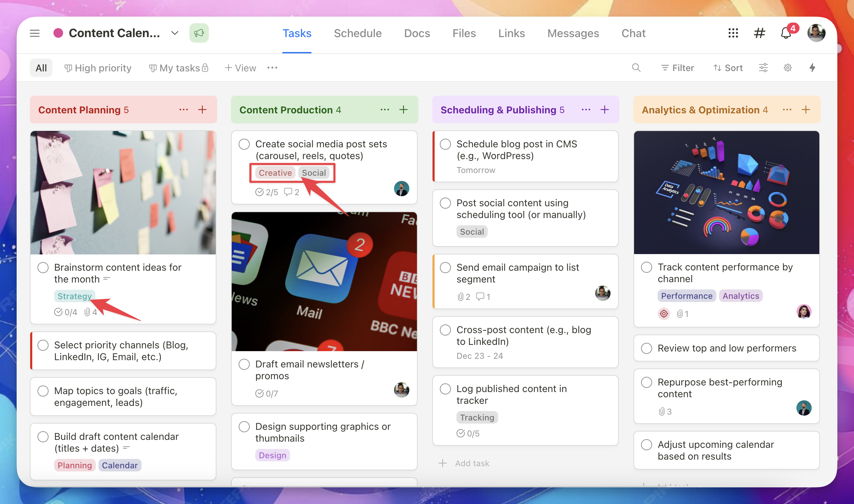
Task: Check off 'Review top and low performers'
Action: click(647, 348)
